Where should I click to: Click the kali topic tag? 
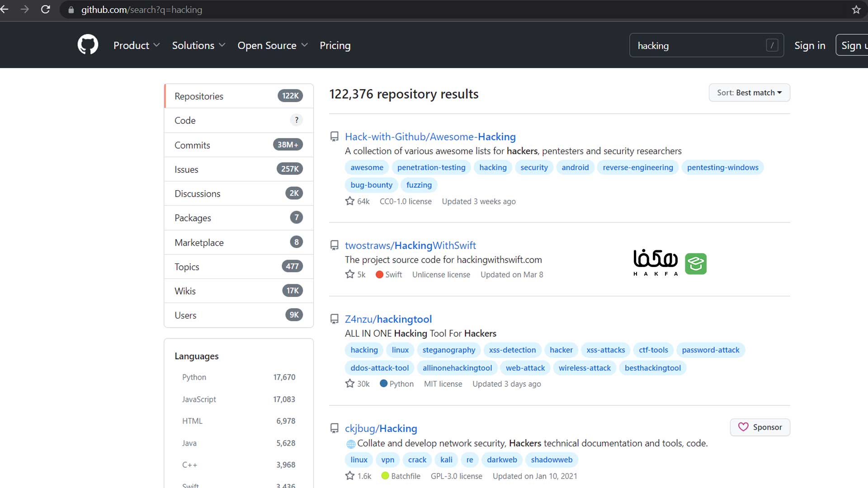tap(446, 460)
